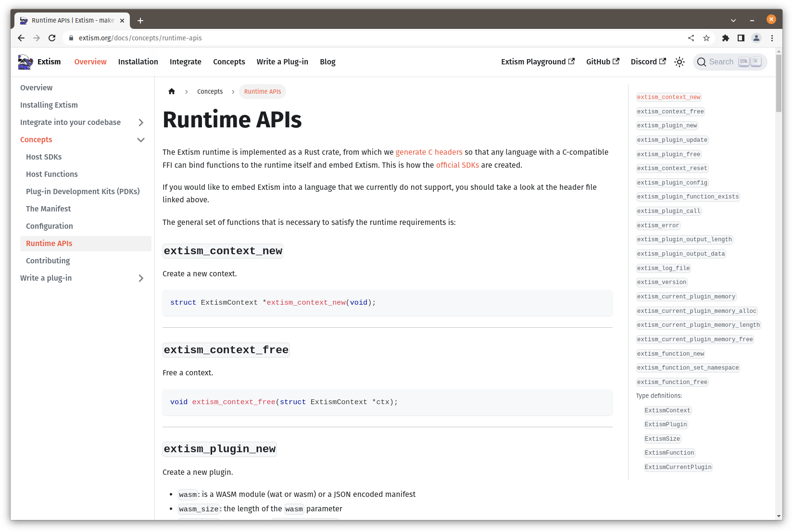The width and height of the screenshot is (793, 532).
Task: Open the official SDKs link
Action: click(457, 165)
